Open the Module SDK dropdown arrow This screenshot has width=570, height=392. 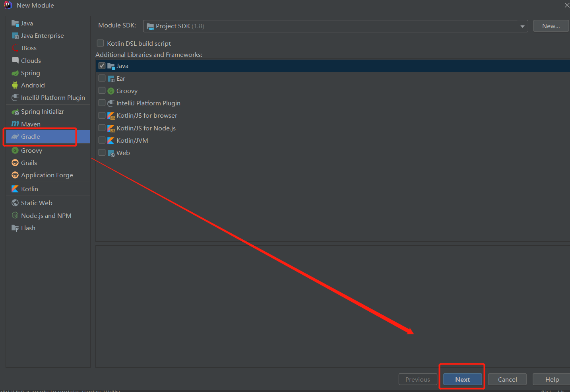tap(522, 26)
